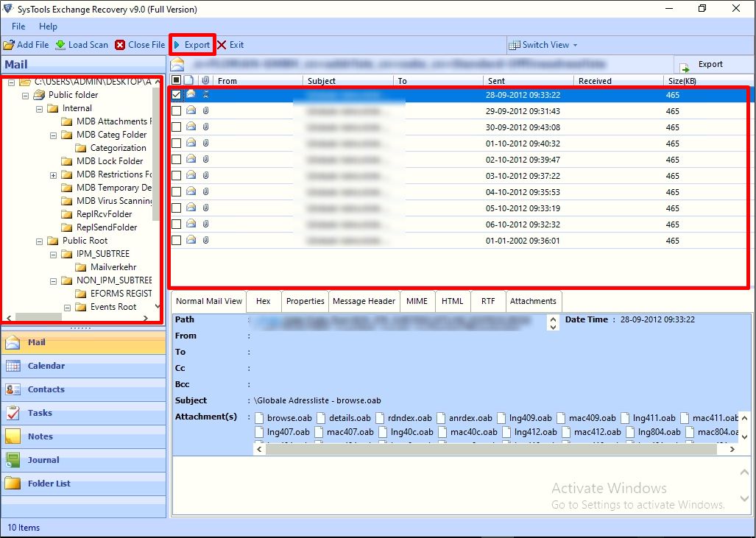The height and width of the screenshot is (538, 756).
Task: Click envelope icon of the 03-10-2012 email
Action: [x=191, y=175]
